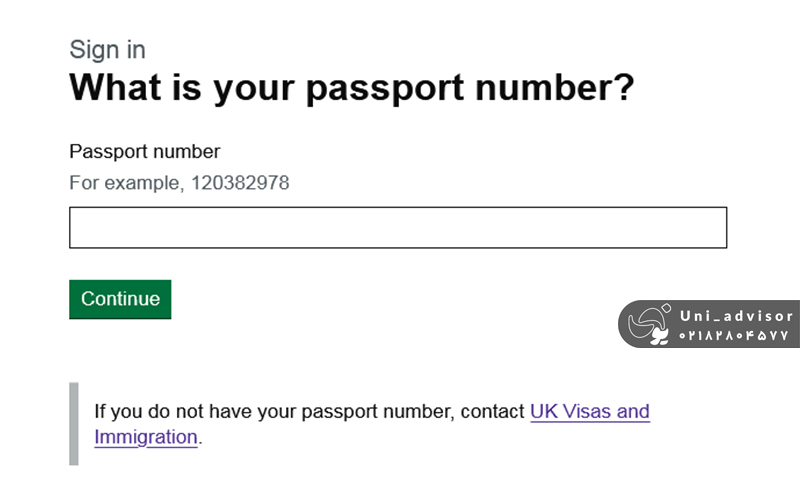This screenshot has height=500, width=800.
Task: Click the "What is your passport number?" heading
Action: pyautogui.click(x=351, y=88)
